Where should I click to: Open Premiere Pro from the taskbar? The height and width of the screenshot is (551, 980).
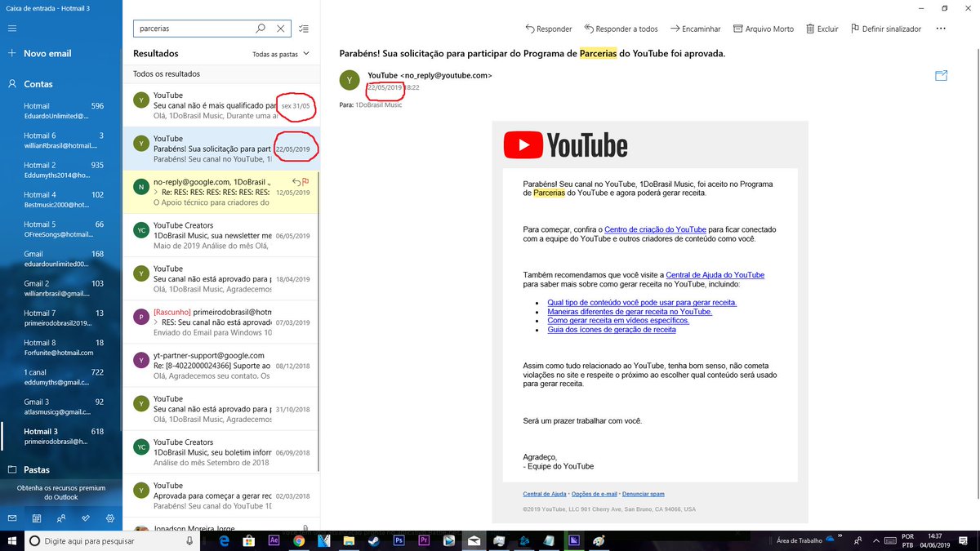pos(424,540)
